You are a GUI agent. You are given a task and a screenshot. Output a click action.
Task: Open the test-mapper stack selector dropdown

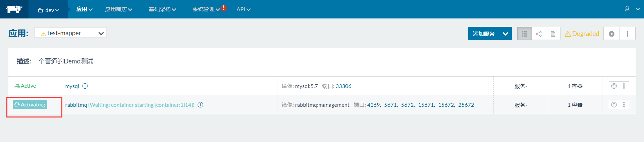(70, 33)
